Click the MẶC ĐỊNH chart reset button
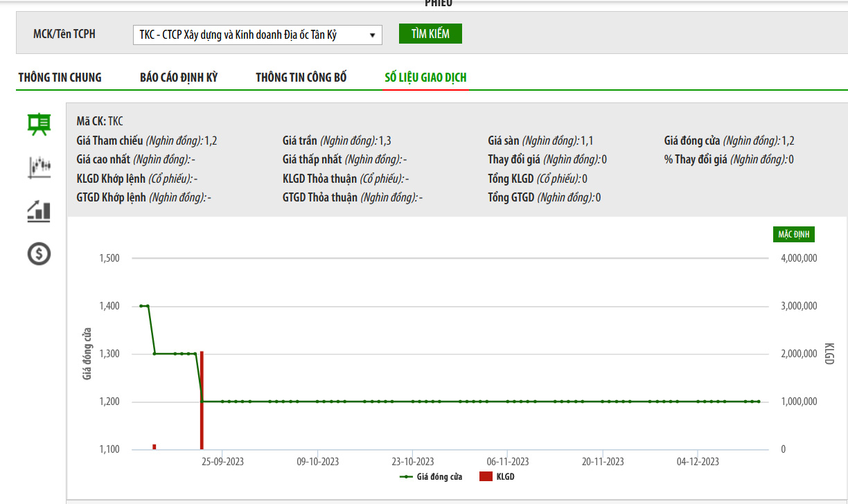This screenshot has width=848, height=504. tap(794, 234)
